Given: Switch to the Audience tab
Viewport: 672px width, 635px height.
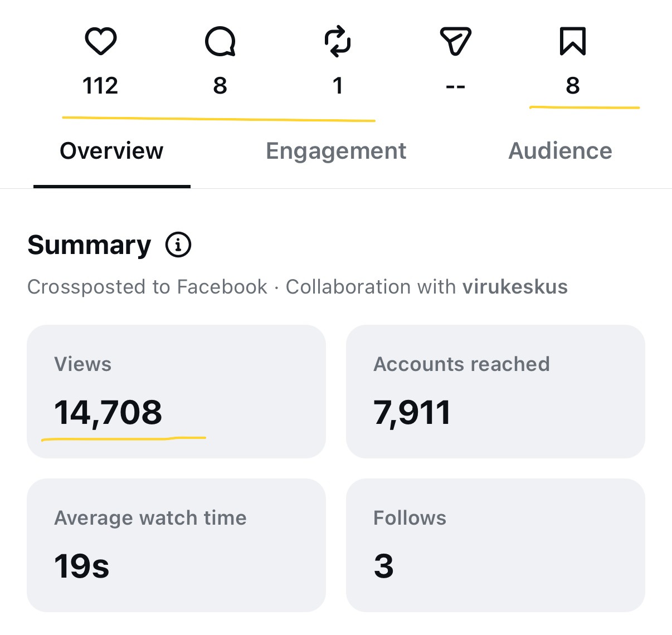Looking at the screenshot, I should [x=560, y=151].
